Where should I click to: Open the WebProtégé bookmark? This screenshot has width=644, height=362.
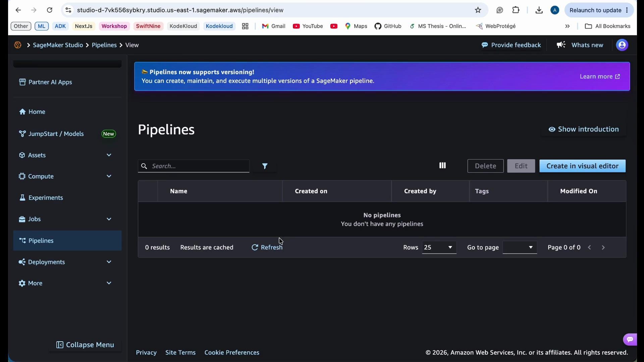496,26
